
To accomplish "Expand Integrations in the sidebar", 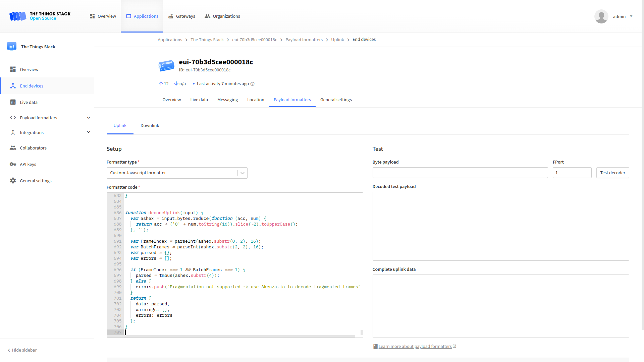I will pos(89,132).
